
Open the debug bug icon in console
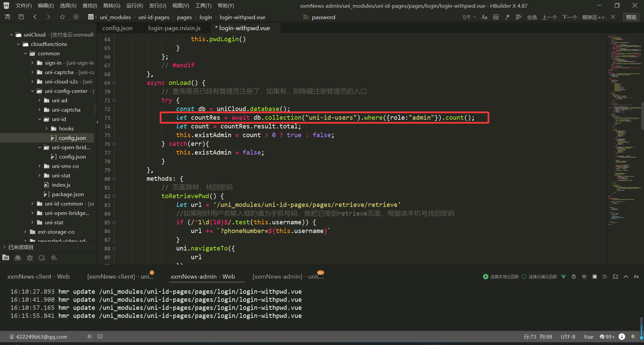(x=574, y=277)
